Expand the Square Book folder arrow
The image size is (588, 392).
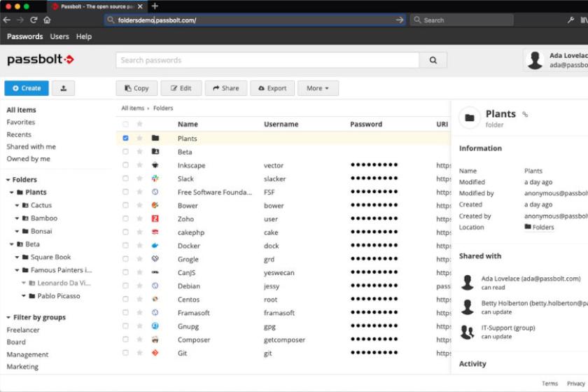coord(17,258)
